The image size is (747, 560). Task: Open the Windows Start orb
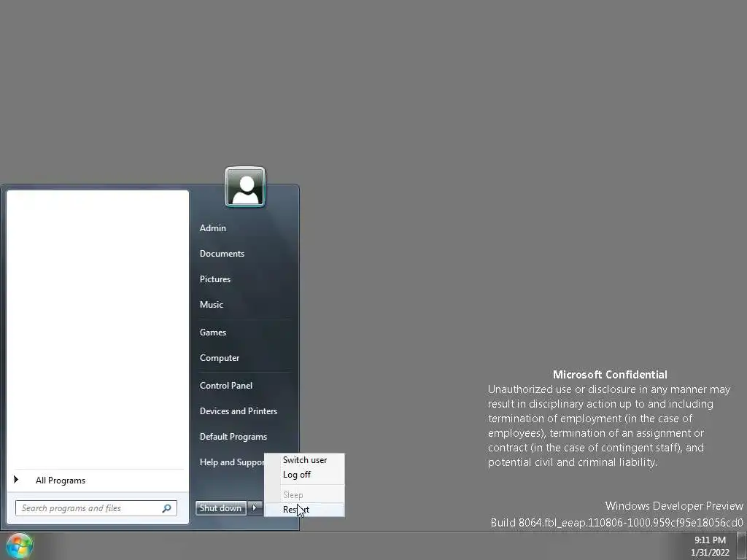click(x=19, y=545)
